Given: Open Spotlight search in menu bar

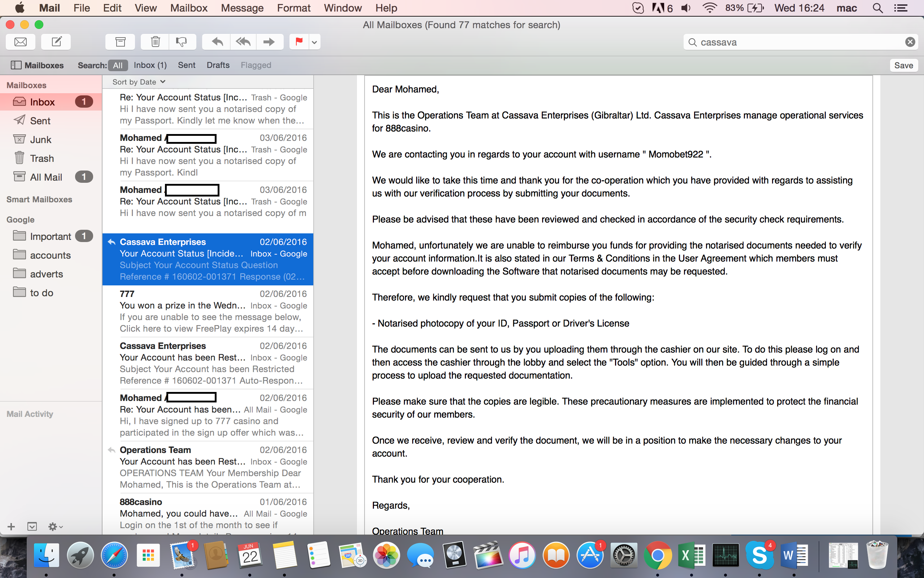Looking at the screenshot, I should point(878,8).
